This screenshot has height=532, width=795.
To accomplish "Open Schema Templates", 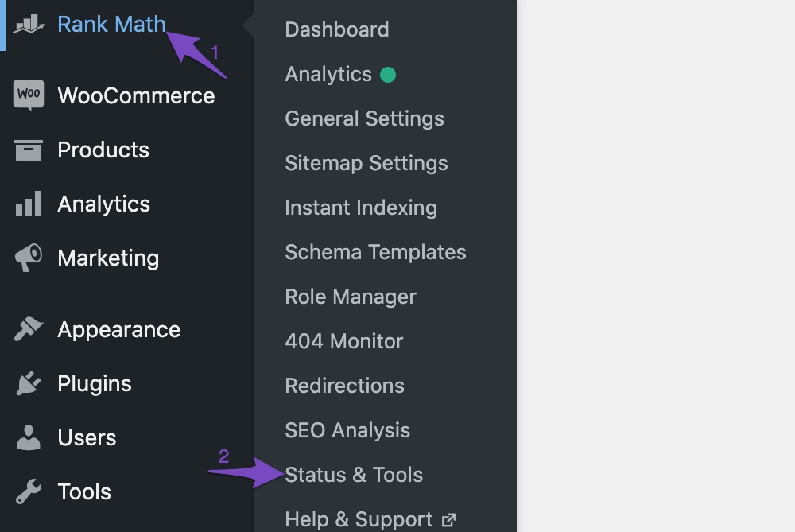I will click(376, 252).
